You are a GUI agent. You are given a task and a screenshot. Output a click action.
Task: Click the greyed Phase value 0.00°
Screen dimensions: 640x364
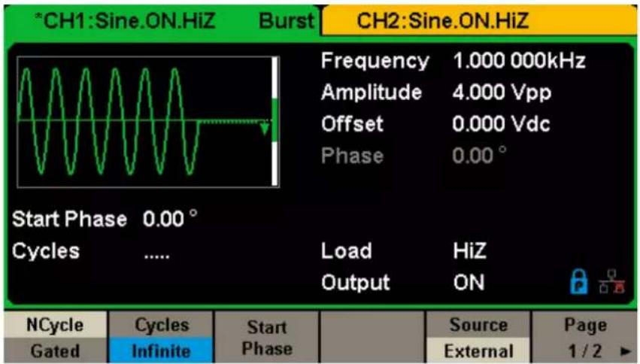(x=479, y=155)
